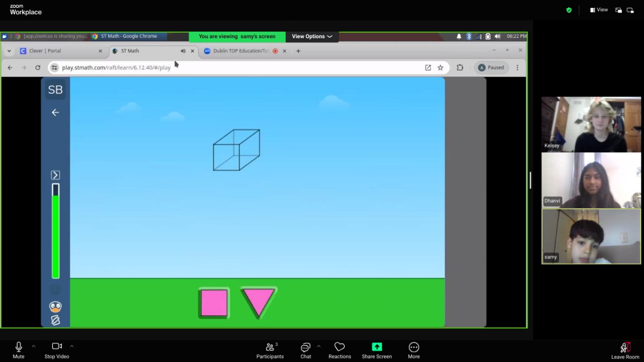The image size is (644, 362).
Task: Click the SB student initials button
Action: click(x=55, y=90)
